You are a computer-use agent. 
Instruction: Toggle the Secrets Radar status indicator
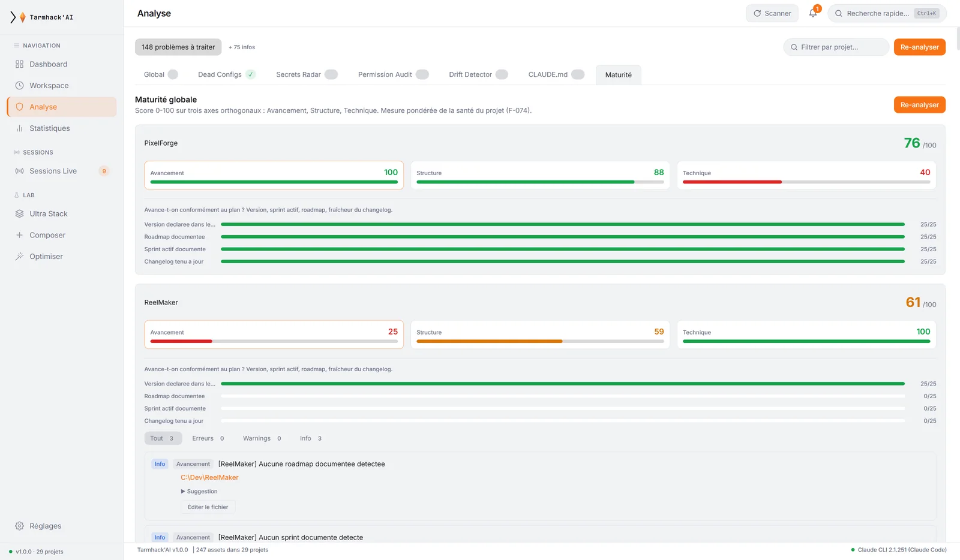[x=331, y=74]
